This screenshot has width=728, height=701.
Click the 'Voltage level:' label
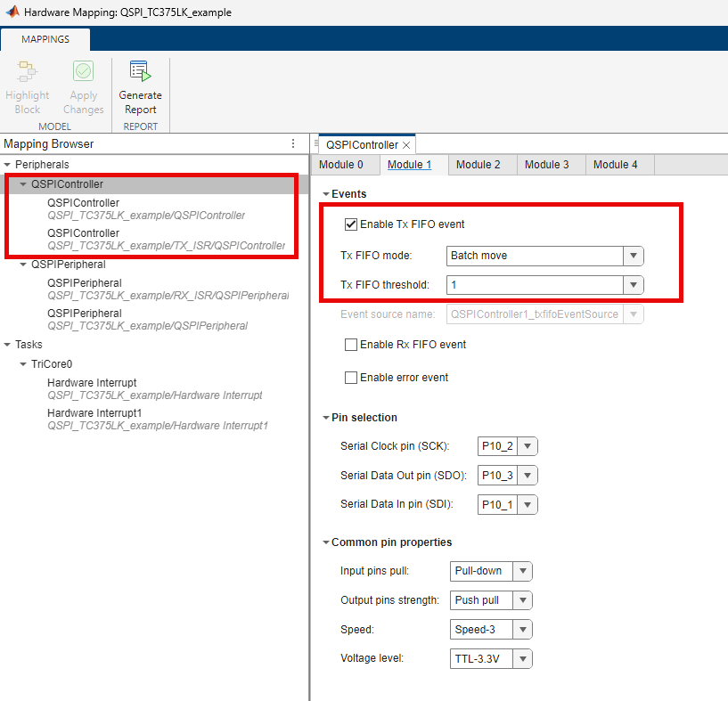[x=372, y=658]
